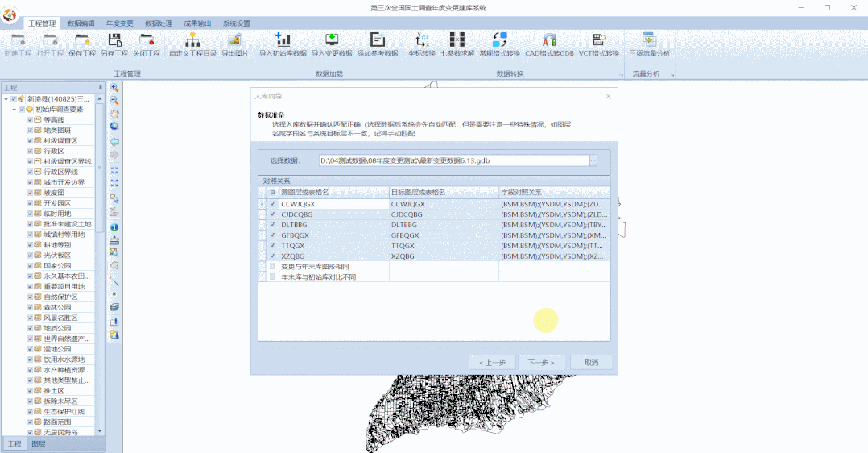This screenshot has height=453, width=868.
Task: Uncheck the DLTBBG row checkbox
Action: point(272,225)
